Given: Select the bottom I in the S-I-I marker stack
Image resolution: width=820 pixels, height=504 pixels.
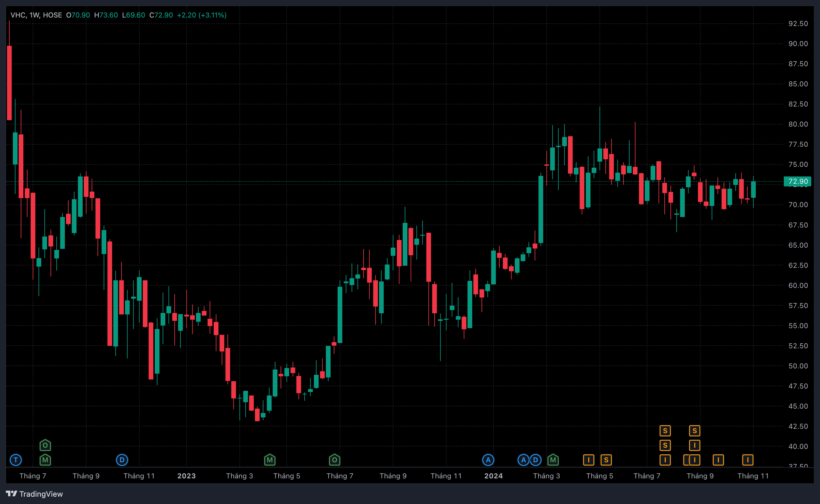Looking at the screenshot, I should pyautogui.click(x=694, y=460).
